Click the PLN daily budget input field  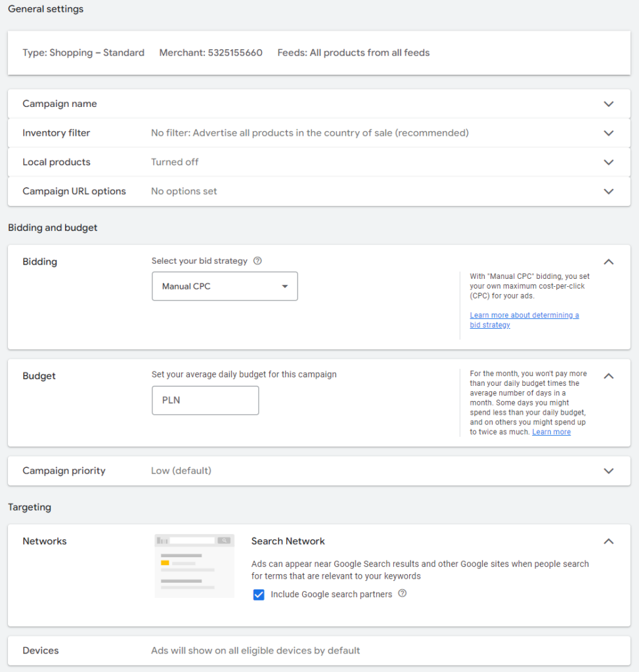206,400
